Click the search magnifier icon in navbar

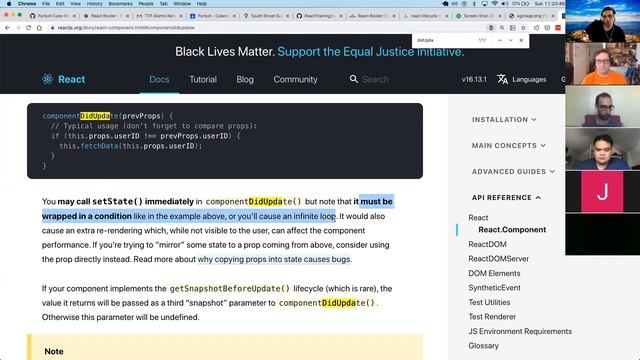pyautogui.click(x=353, y=79)
